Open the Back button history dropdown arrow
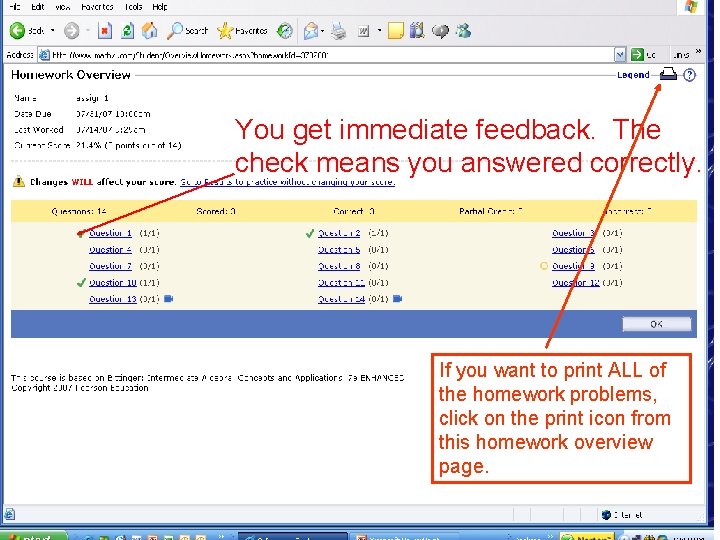Screen dimensions: 720x540 52,31
